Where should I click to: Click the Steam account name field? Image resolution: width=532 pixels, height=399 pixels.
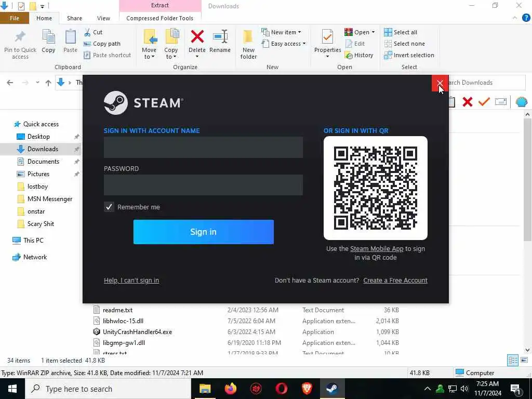[203, 147]
